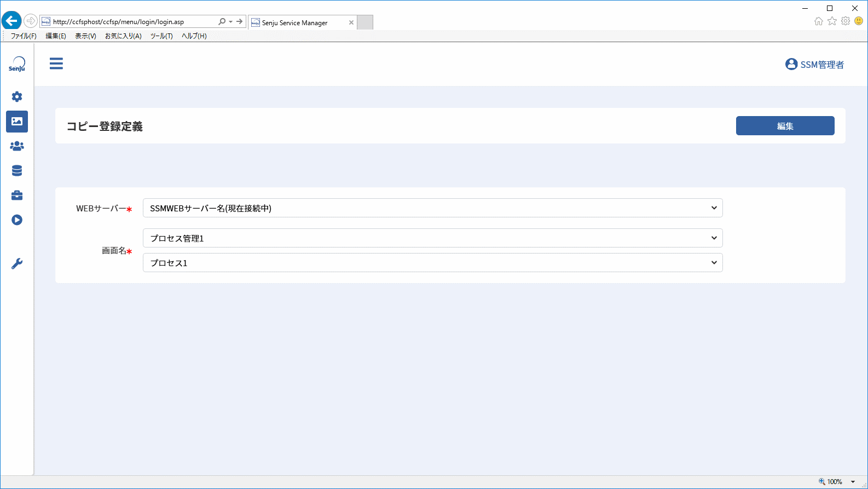The width and height of the screenshot is (868, 489).
Task: Open the gear settings sidebar icon
Action: [x=17, y=97]
